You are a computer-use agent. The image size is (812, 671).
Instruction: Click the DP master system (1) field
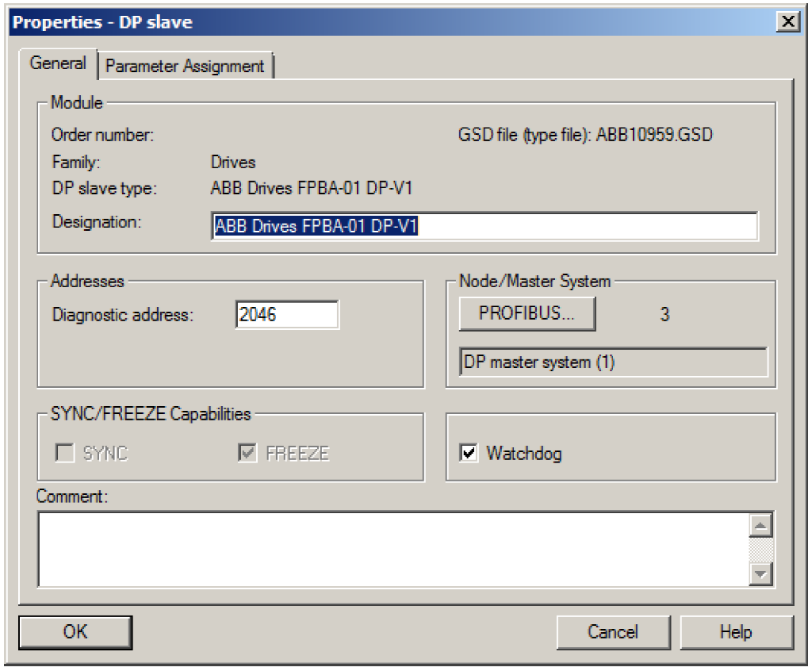[x=613, y=362]
